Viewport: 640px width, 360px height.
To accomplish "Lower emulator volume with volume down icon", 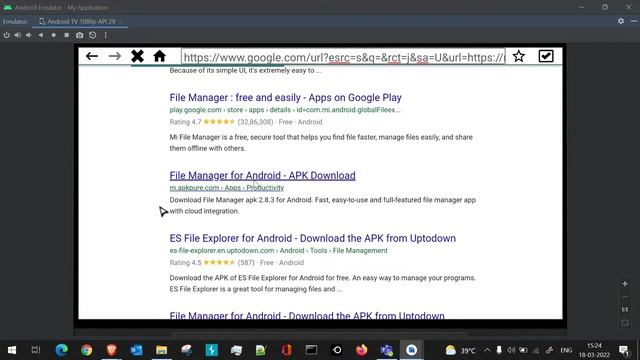I will (x=29, y=35).
